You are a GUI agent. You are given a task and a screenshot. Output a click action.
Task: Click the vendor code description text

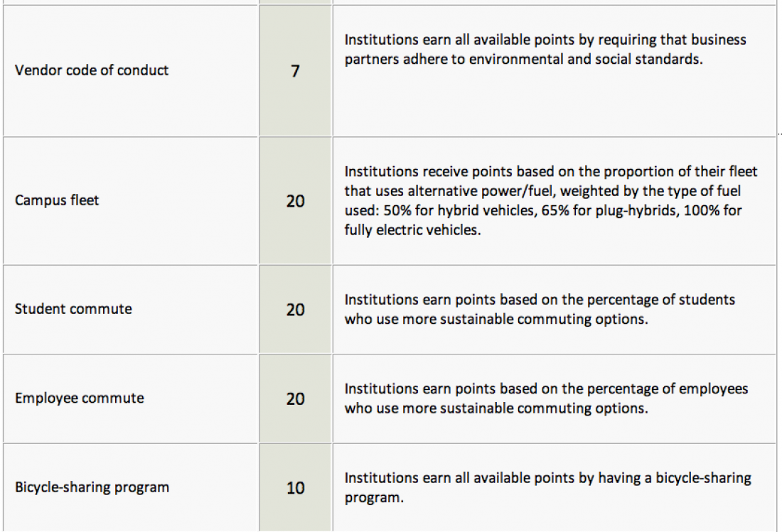(x=545, y=49)
